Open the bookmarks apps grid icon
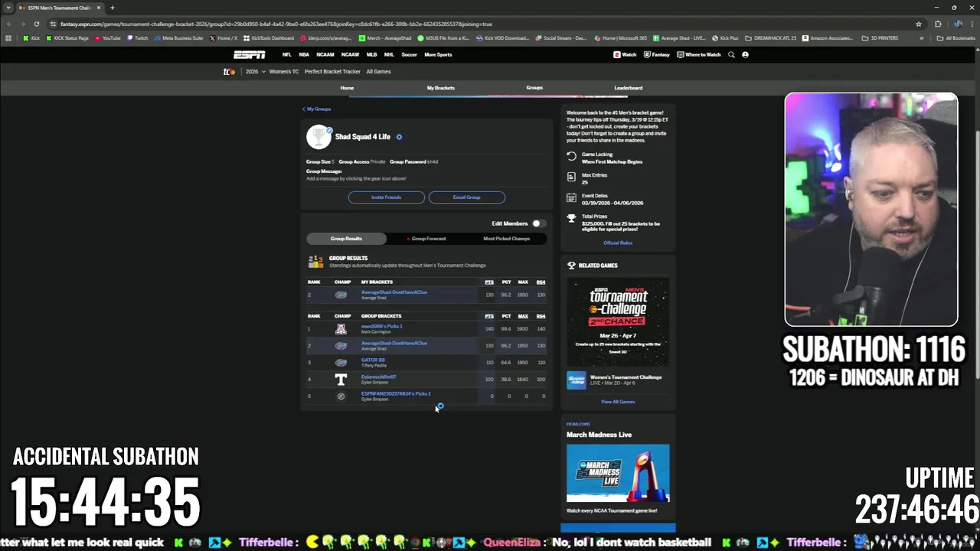The height and width of the screenshot is (551, 980). 8,38
